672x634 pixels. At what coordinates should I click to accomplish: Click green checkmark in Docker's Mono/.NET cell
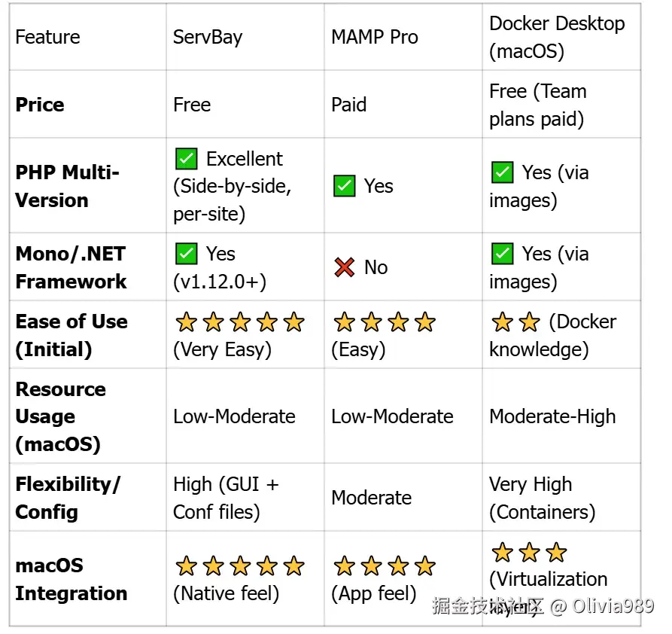pos(502,254)
